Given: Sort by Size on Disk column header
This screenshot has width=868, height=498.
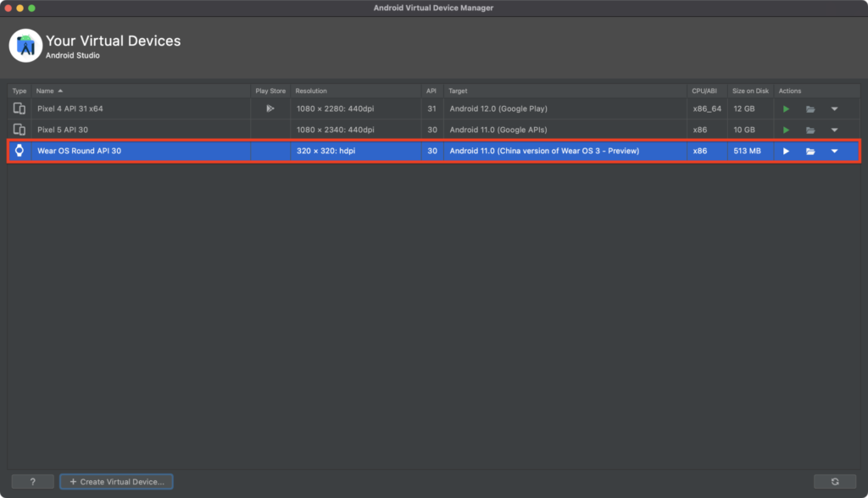Looking at the screenshot, I should pyautogui.click(x=751, y=91).
